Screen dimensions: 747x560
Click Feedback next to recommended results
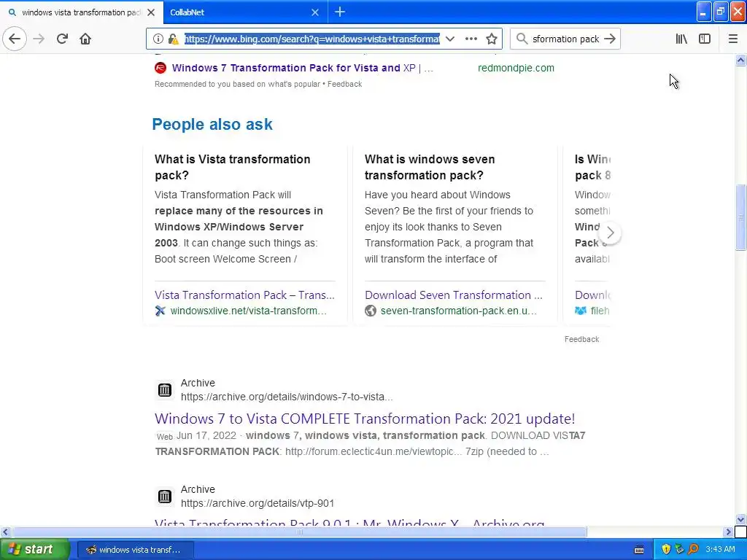[x=344, y=84]
